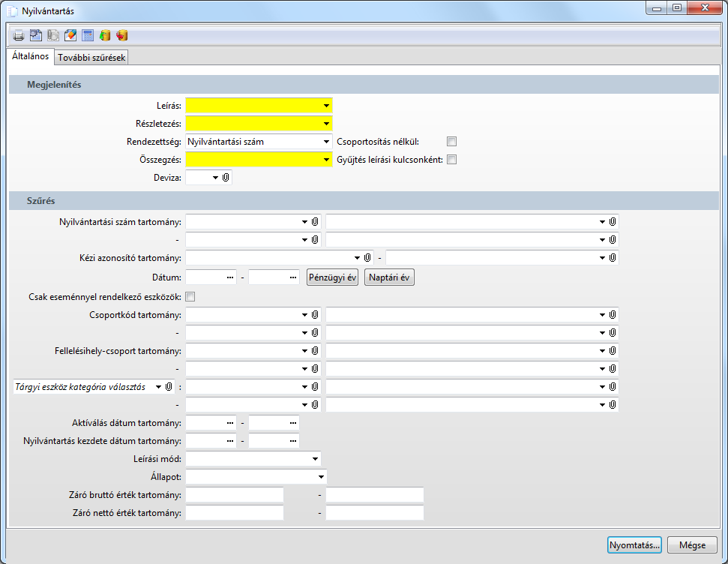Select the Általános tab
728x564 pixels.
(x=31, y=56)
